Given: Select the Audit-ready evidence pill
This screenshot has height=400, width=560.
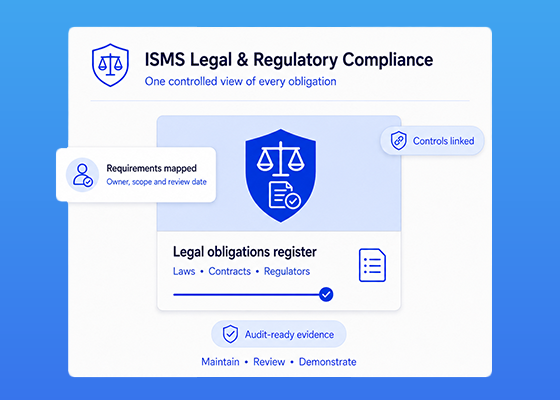Looking at the screenshot, I should click(x=279, y=334).
